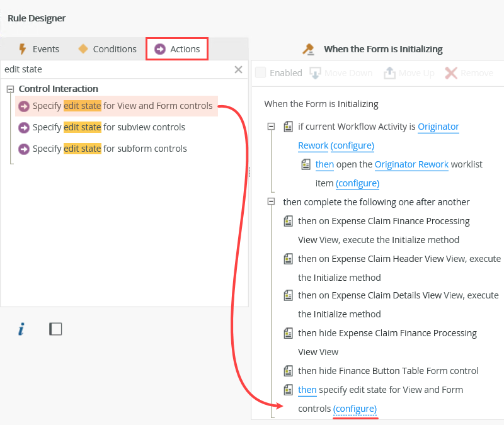The height and width of the screenshot is (425, 504).
Task: Click icon next to When the Form is Initializing
Action: (308, 48)
